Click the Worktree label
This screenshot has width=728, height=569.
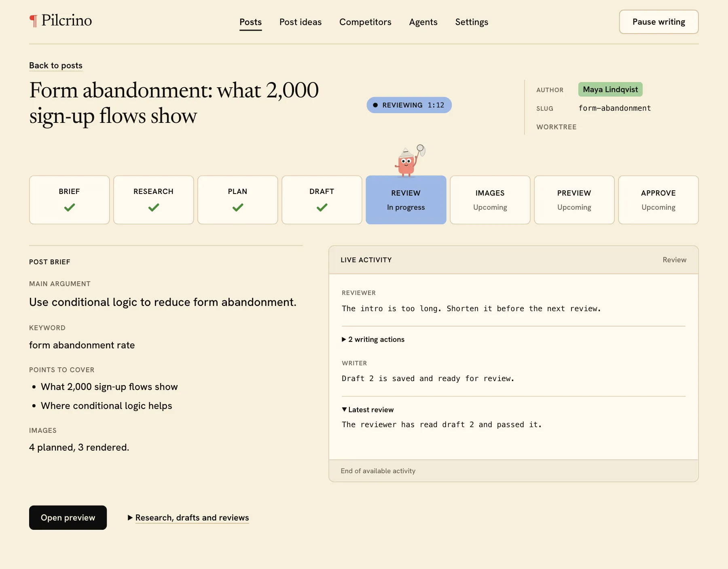(557, 127)
